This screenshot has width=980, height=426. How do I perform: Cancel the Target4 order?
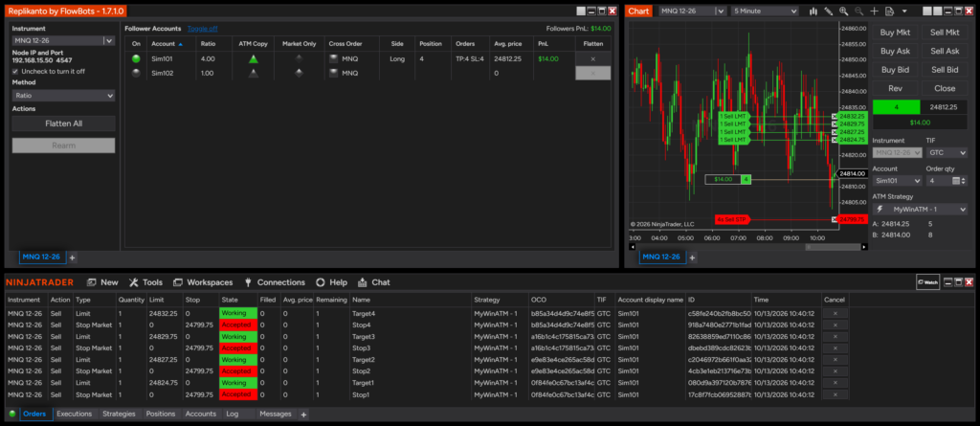[835, 313]
